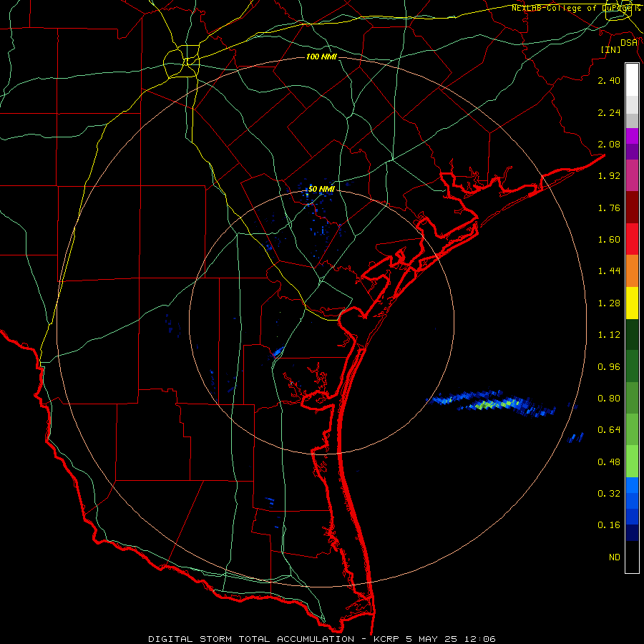
Task: Click the dark green swatch in color scale
Action: click(632, 334)
